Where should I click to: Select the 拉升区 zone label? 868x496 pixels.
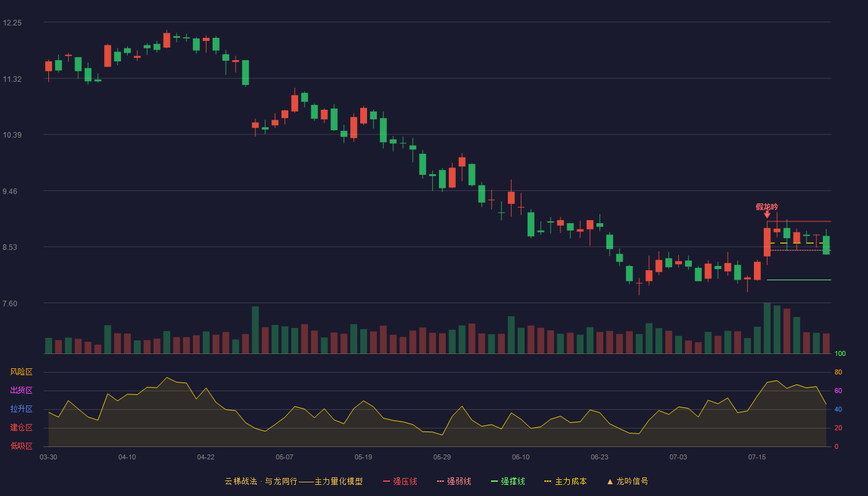pyautogui.click(x=21, y=409)
